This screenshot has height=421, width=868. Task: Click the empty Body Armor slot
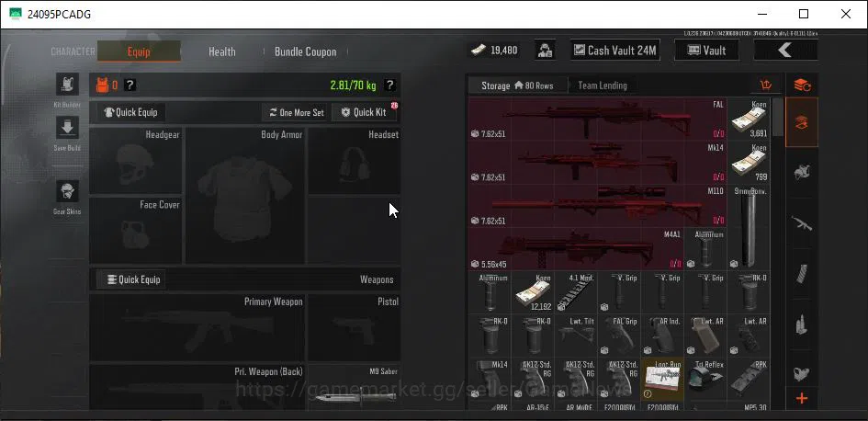click(x=244, y=196)
